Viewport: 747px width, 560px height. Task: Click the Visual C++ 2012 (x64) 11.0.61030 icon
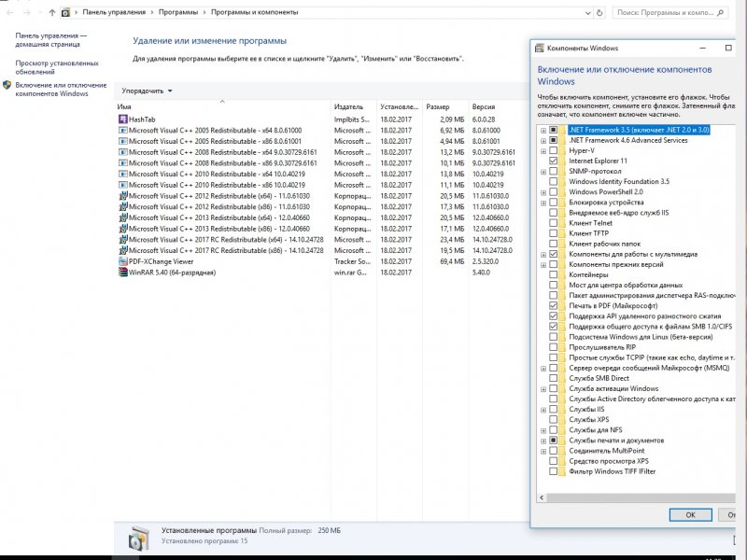[123, 196]
